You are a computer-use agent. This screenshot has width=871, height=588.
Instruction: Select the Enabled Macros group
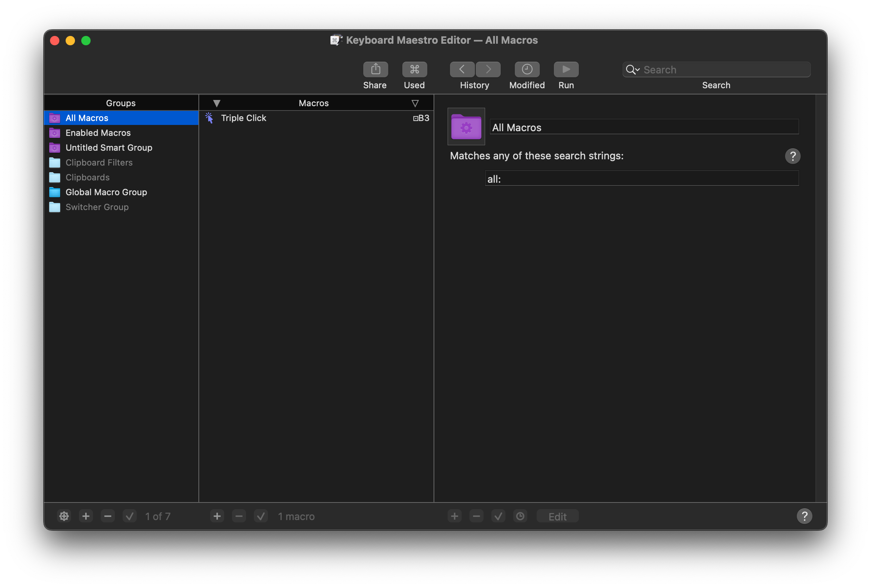tap(98, 133)
